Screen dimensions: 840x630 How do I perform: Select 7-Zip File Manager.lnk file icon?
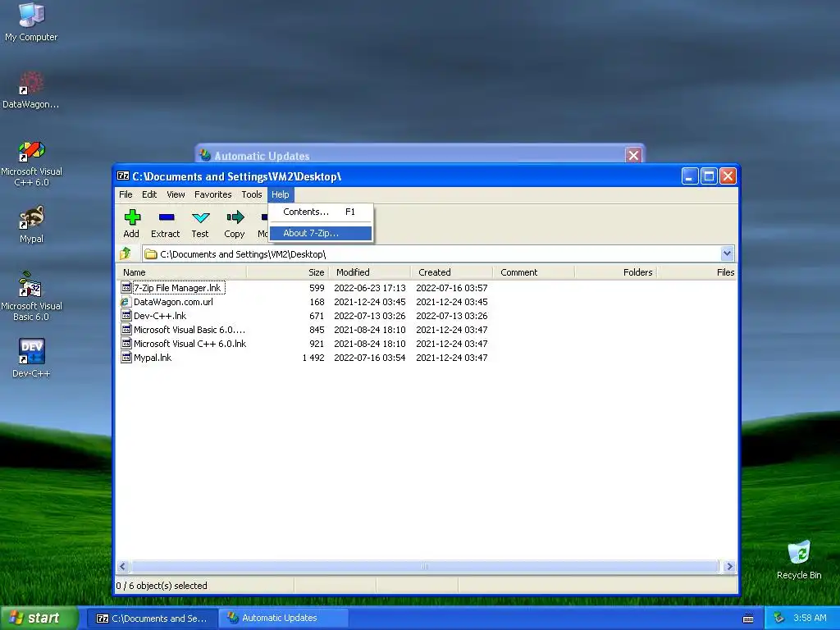pyautogui.click(x=126, y=288)
